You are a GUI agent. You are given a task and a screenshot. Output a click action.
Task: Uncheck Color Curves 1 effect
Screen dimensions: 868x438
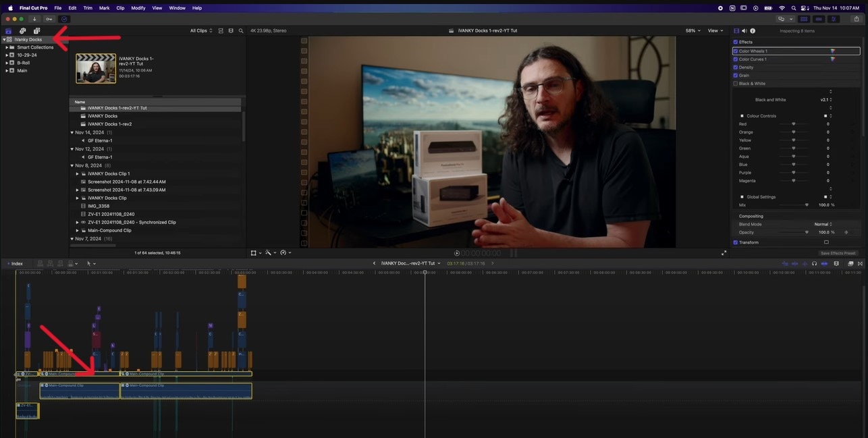click(x=736, y=59)
